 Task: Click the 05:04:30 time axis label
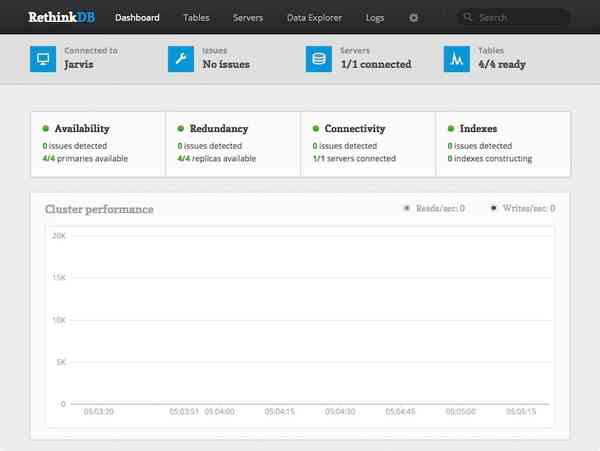tap(340, 412)
